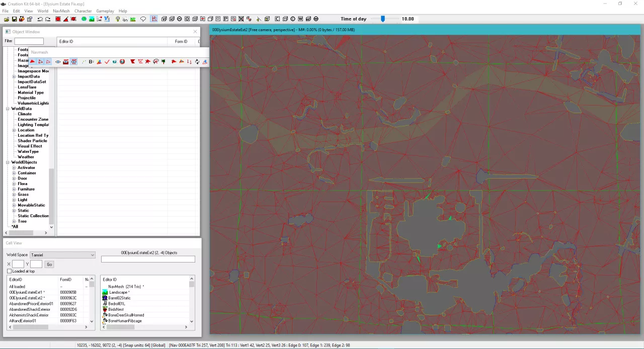Click the Go button in Cell View
644x349 pixels.
pos(49,265)
